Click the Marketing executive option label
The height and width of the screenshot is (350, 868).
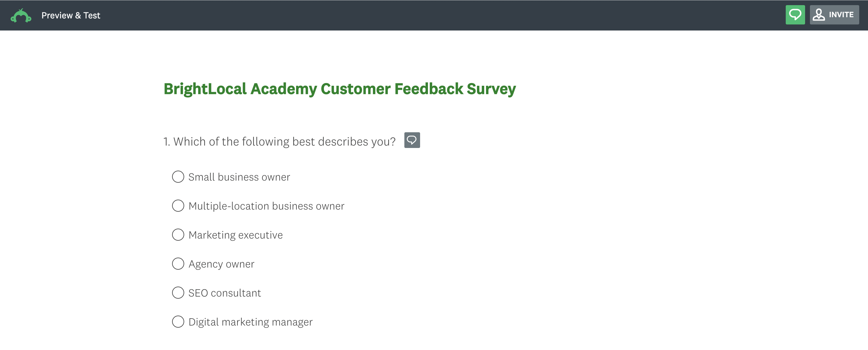click(x=236, y=235)
